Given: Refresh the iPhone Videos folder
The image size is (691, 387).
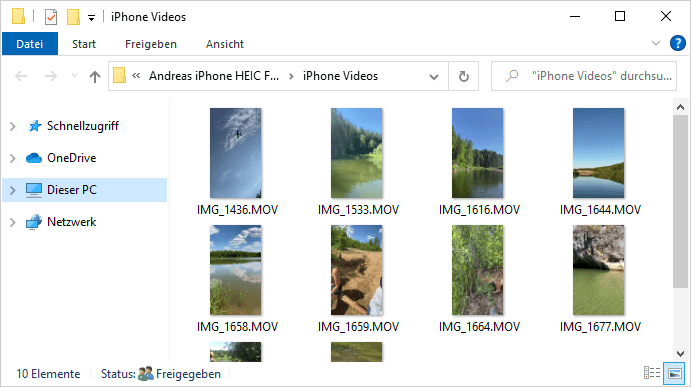Looking at the screenshot, I should (x=464, y=76).
